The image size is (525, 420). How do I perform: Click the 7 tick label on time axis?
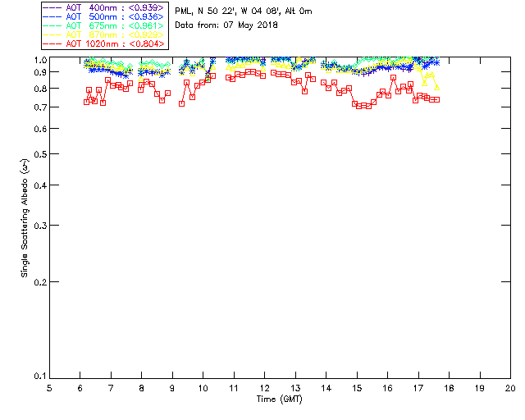point(111,388)
